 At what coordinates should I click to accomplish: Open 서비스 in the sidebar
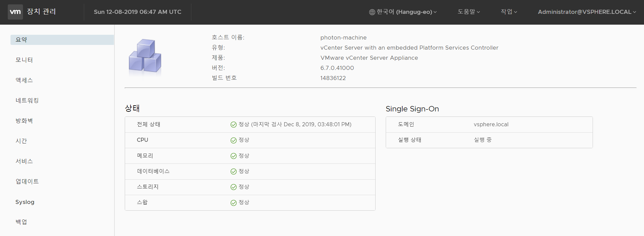click(x=24, y=161)
